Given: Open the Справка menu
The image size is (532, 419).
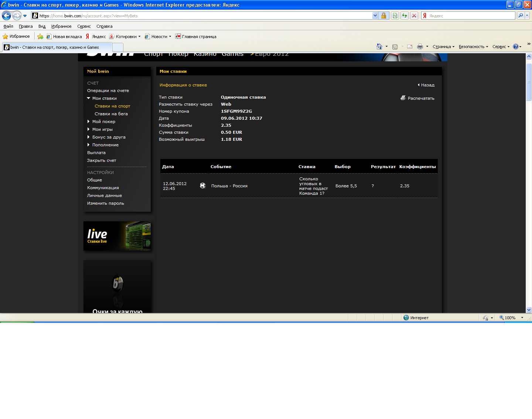Looking at the screenshot, I should coord(104,26).
